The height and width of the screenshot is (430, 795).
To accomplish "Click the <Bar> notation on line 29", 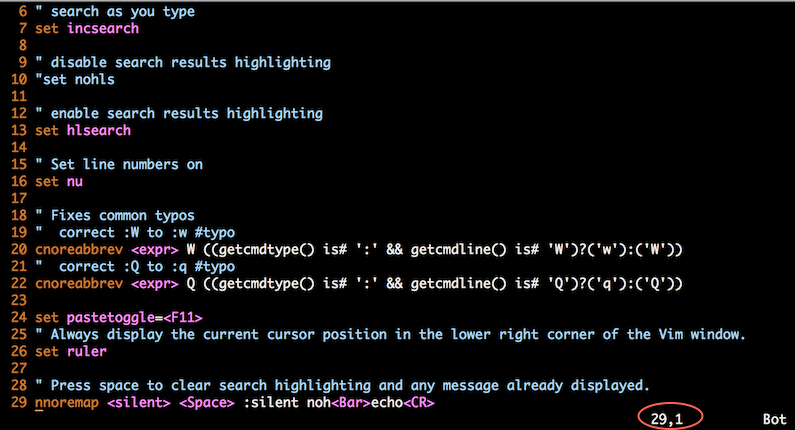I will point(351,403).
